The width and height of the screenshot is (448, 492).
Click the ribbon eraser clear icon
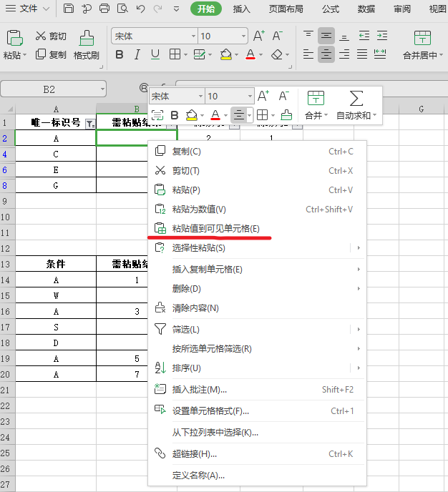pos(277,54)
